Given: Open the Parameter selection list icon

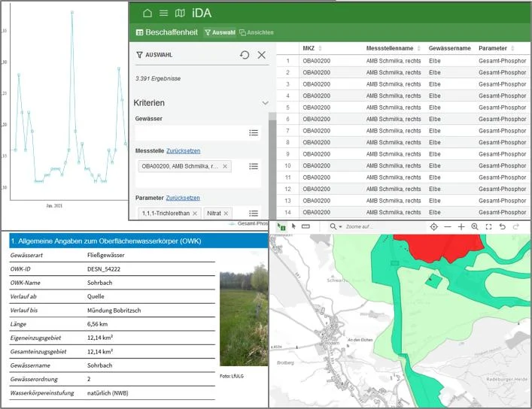Looking at the screenshot, I should [254, 214].
